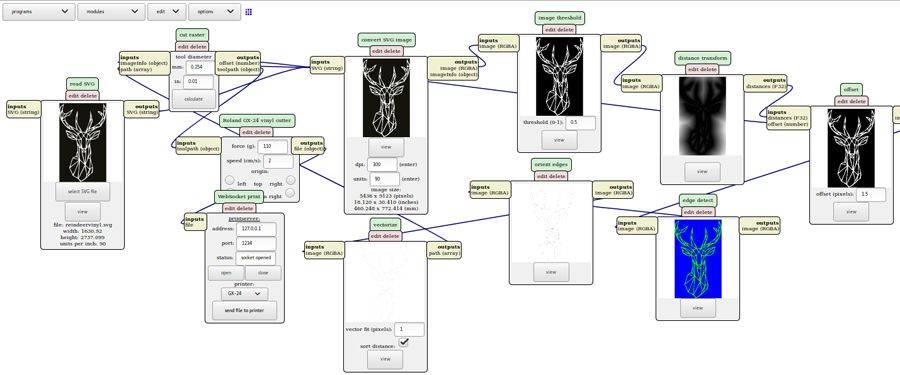
Task: Click the image threshold deer preview
Action: click(x=559, y=76)
